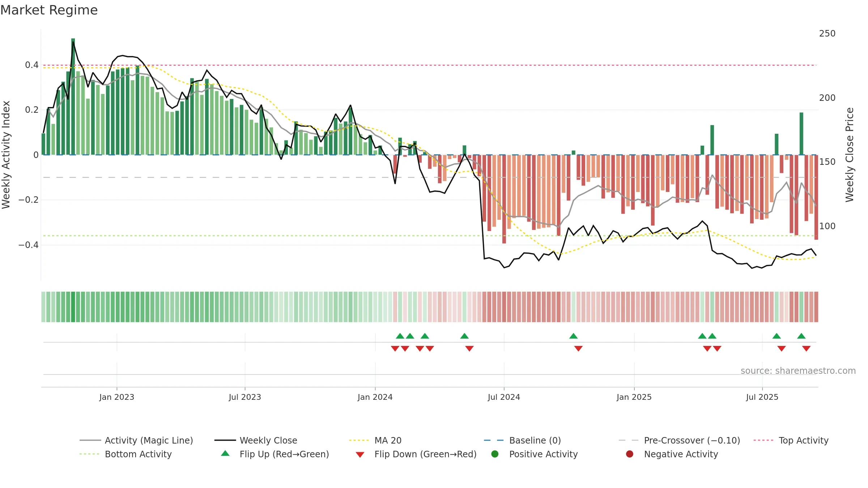The height and width of the screenshot is (488, 868).
Task: Click the Jan 2024 axis label
Action: 375,397
